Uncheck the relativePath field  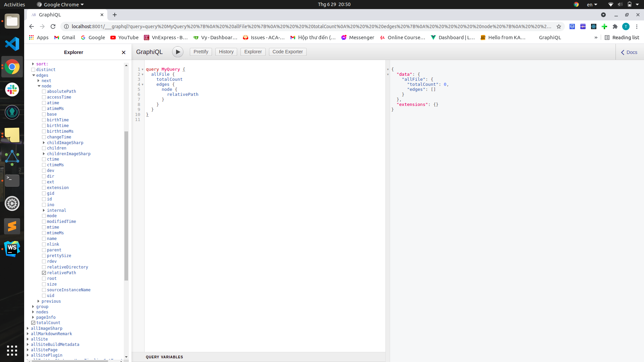[44, 273]
